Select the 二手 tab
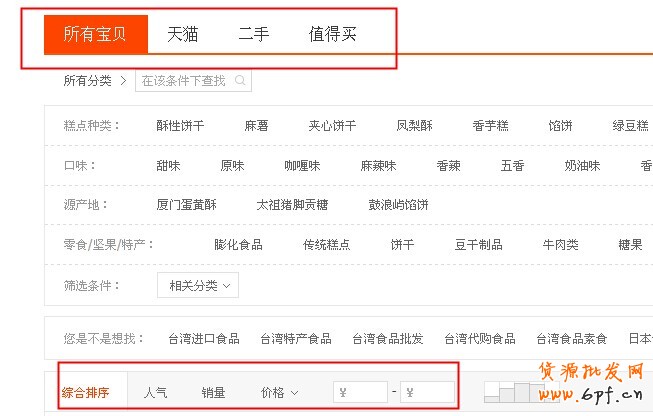Screen dimensions: 653x416 pos(253,35)
